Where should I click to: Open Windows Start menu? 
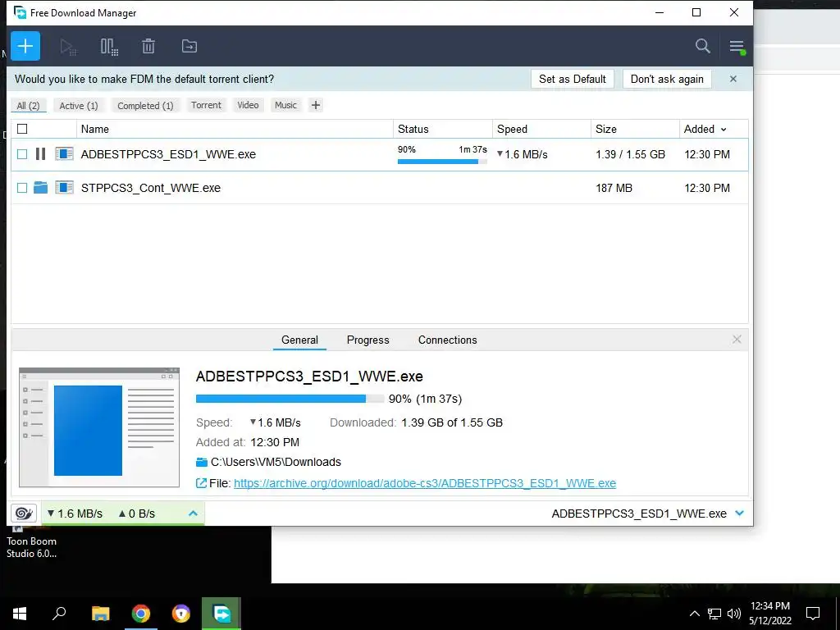[x=20, y=614]
